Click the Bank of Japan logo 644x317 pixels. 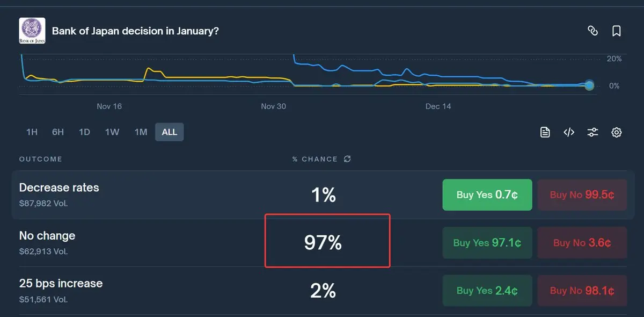pos(32,31)
